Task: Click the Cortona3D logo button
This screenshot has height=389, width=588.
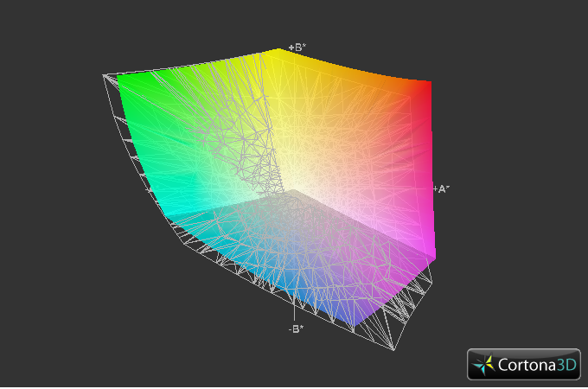Action: (x=523, y=364)
